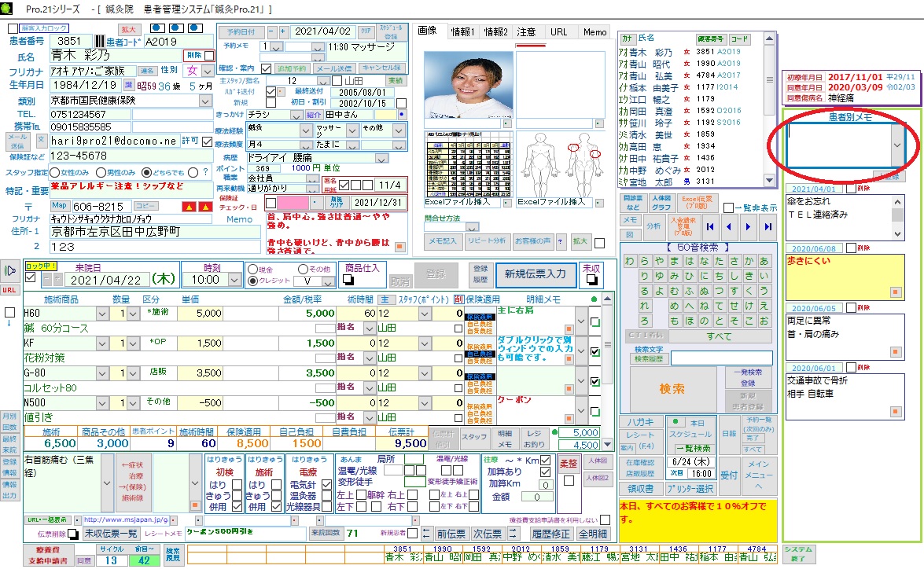Click the body diagram thumbnail
Screen dimensions: 924x569
coord(561,164)
